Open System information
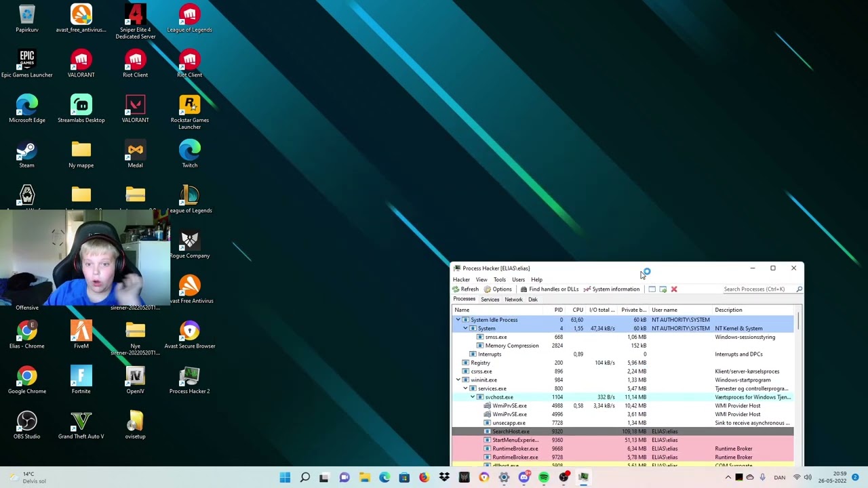This screenshot has width=868, height=488. pyautogui.click(x=611, y=289)
